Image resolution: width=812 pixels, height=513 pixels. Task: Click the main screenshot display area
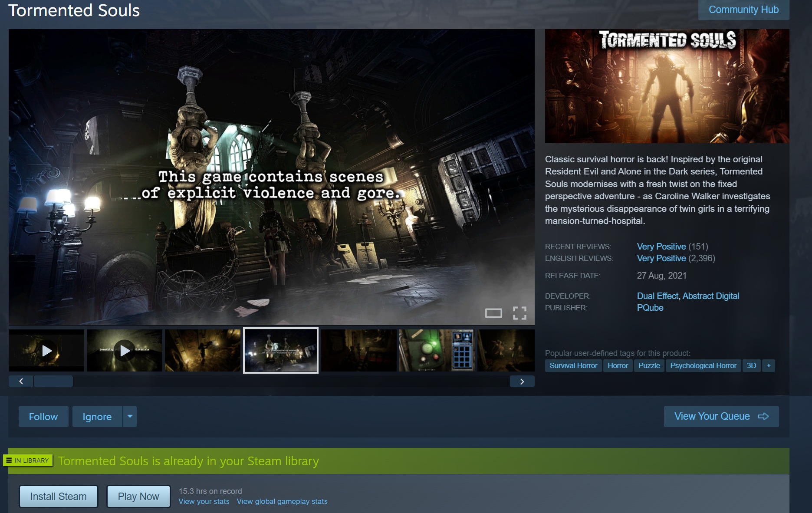[x=272, y=177]
